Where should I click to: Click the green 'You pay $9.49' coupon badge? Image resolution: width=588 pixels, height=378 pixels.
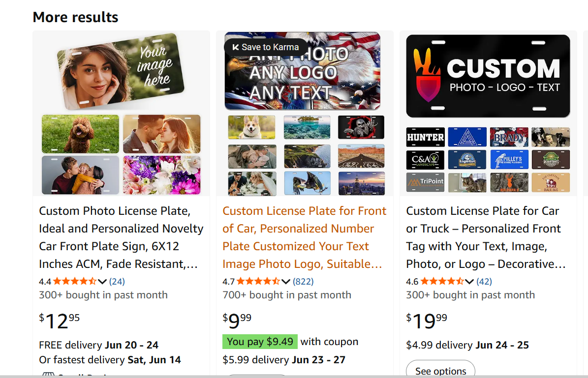tap(260, 342)
